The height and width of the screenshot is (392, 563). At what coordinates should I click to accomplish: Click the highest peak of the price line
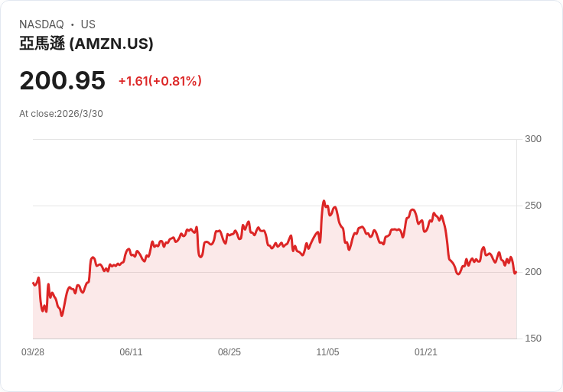(324, 202)
